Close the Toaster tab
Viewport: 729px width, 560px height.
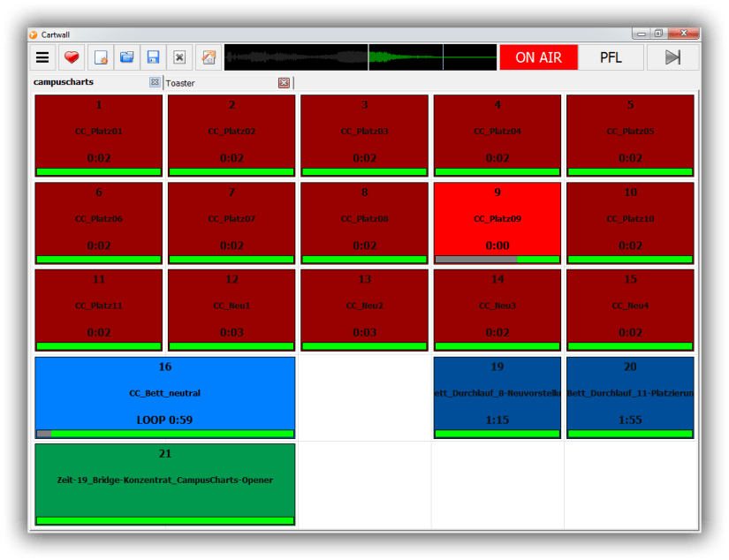pos(284,83)
